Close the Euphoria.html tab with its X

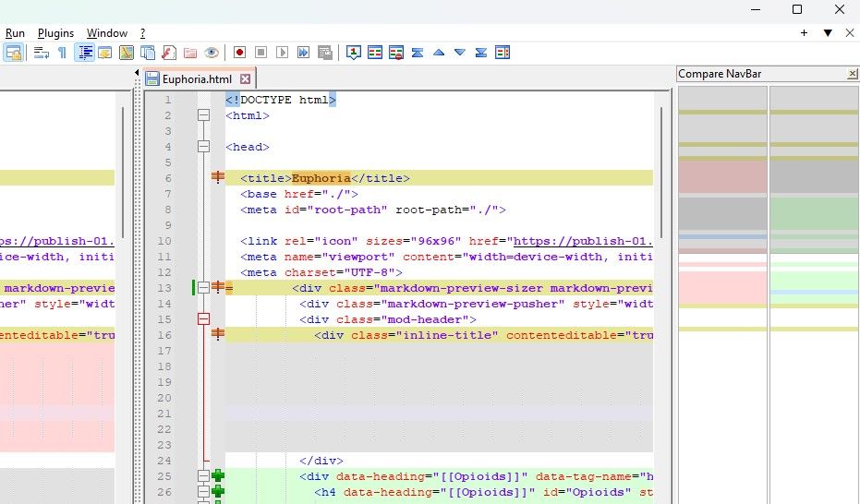point(245,79)
